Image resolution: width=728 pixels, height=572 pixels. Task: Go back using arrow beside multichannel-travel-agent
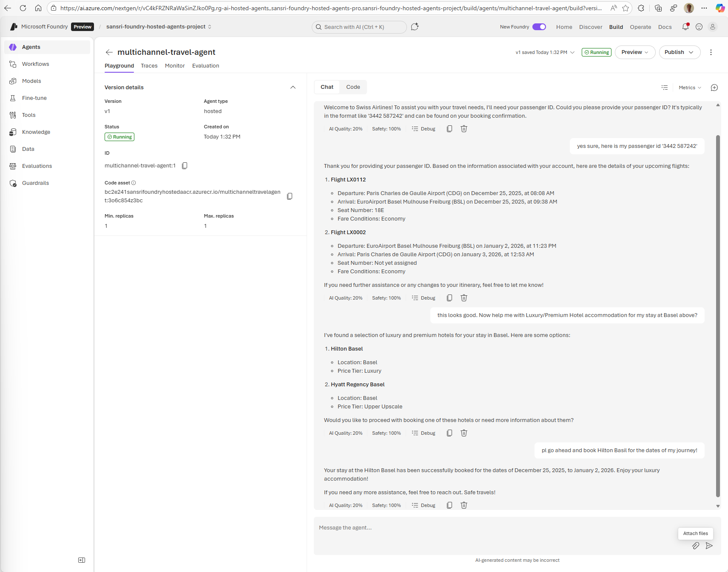coord(109,52)
